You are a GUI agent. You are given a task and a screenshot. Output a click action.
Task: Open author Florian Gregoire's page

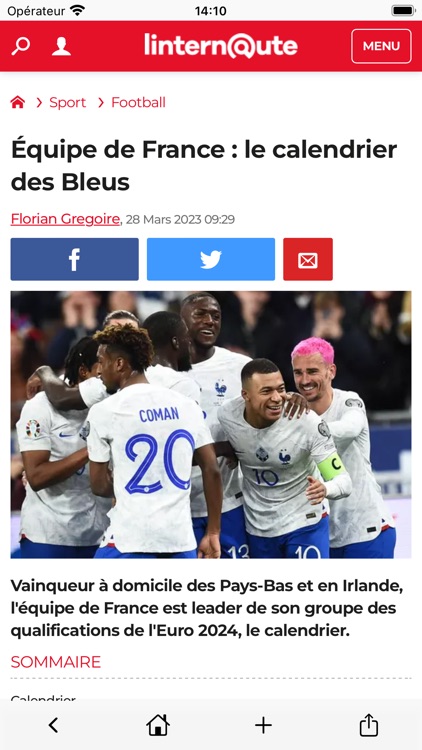pyautogui.click(x=65, y=219)
